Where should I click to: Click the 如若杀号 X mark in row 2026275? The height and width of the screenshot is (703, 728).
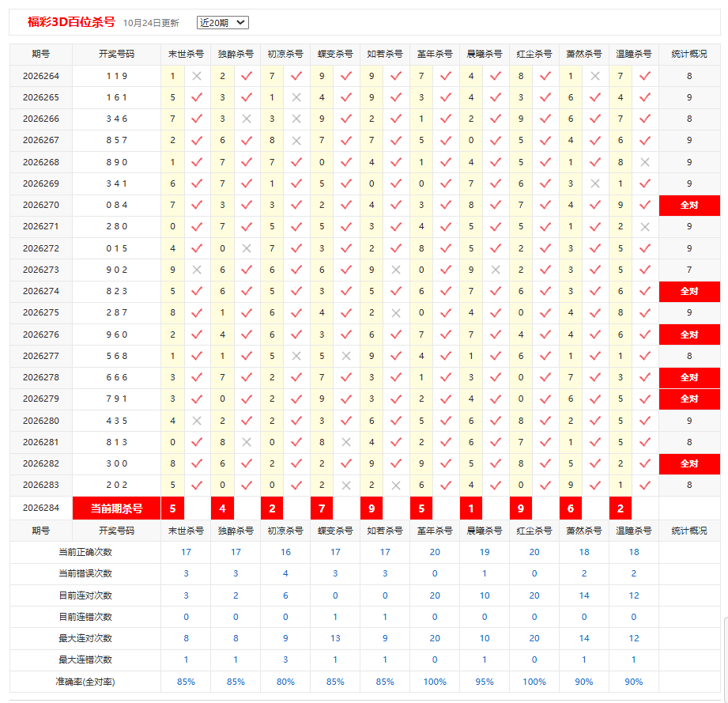pyautogui.click(x=395, y=313)
